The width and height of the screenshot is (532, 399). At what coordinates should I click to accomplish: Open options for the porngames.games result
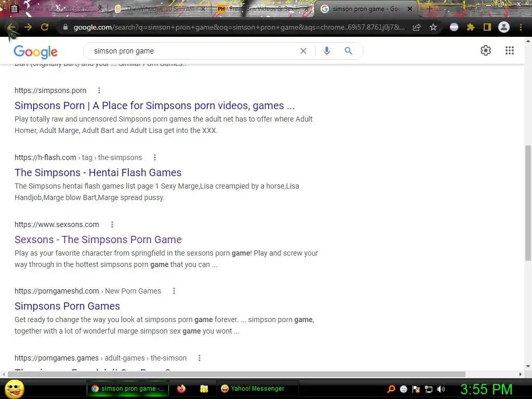199,358
